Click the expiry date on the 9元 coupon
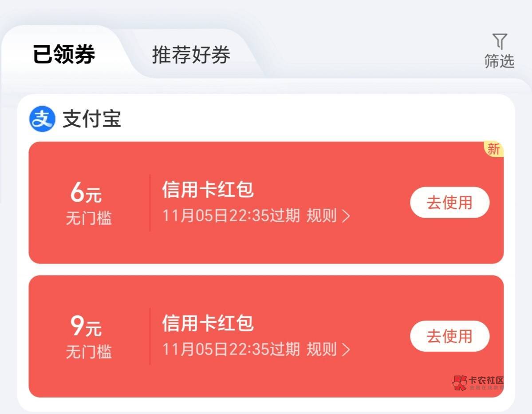The image size is (532, 414). coord(231,349)
